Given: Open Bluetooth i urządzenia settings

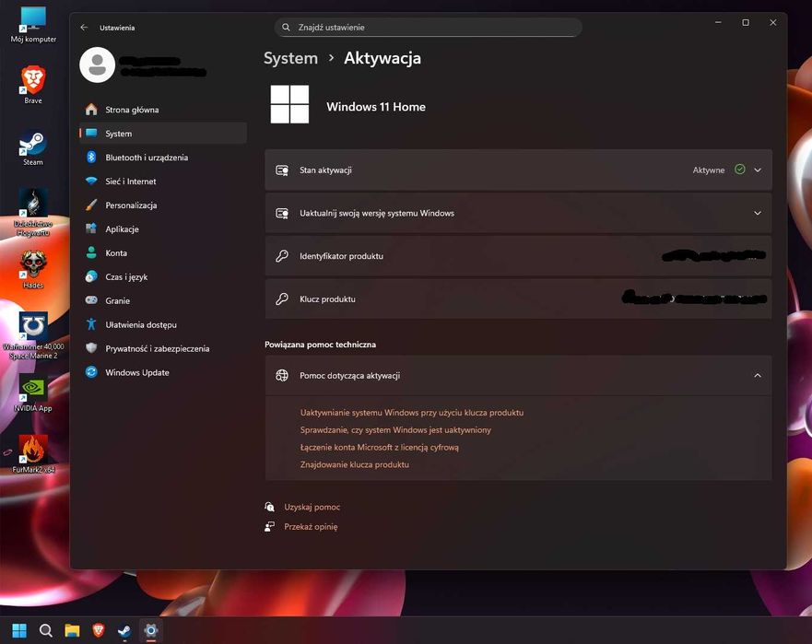Looking at the screenshot, I should 162,158.
